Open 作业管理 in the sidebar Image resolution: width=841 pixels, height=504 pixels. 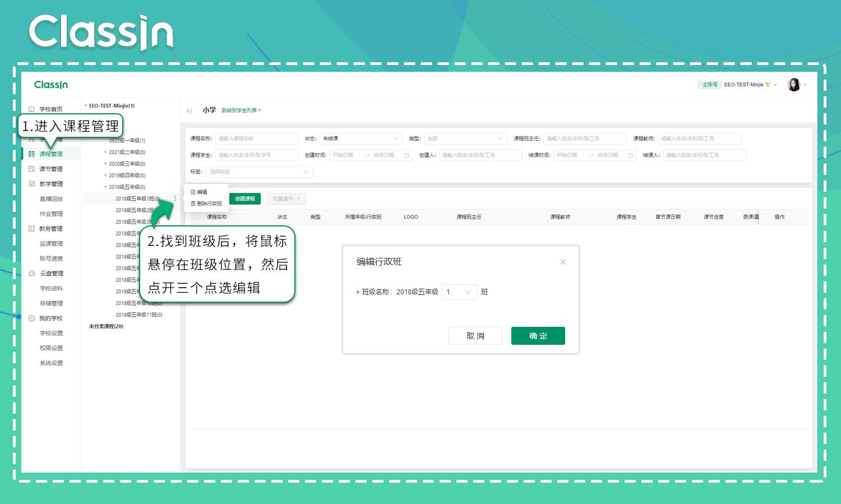click(51, 214)
